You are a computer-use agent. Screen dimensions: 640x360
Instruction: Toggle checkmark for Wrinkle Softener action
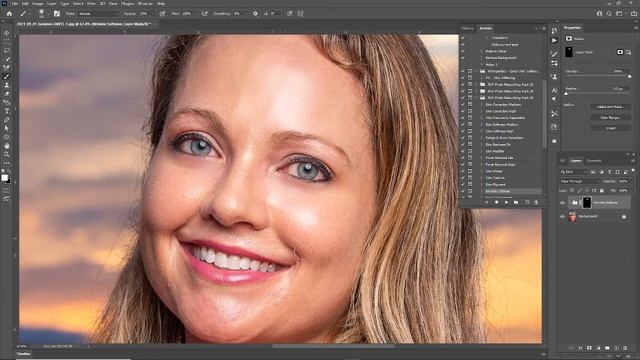tap(463, 191)
